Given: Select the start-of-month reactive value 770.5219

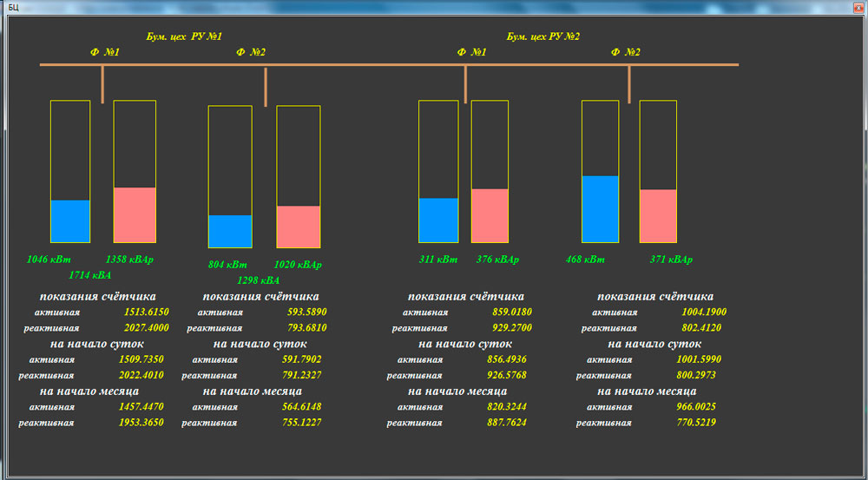Looking at the screenshot, I should pyautogui.click(x=694, y=423).
